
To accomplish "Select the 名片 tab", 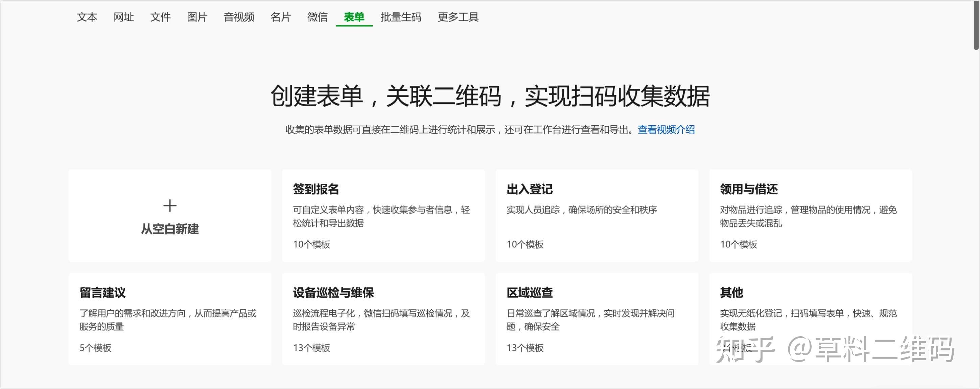I will [281, 17].
